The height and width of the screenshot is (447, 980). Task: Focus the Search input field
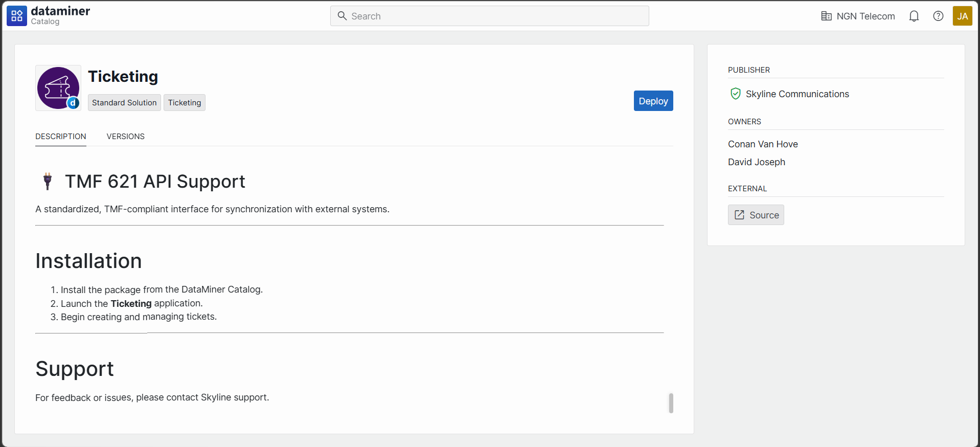(496, 16)
